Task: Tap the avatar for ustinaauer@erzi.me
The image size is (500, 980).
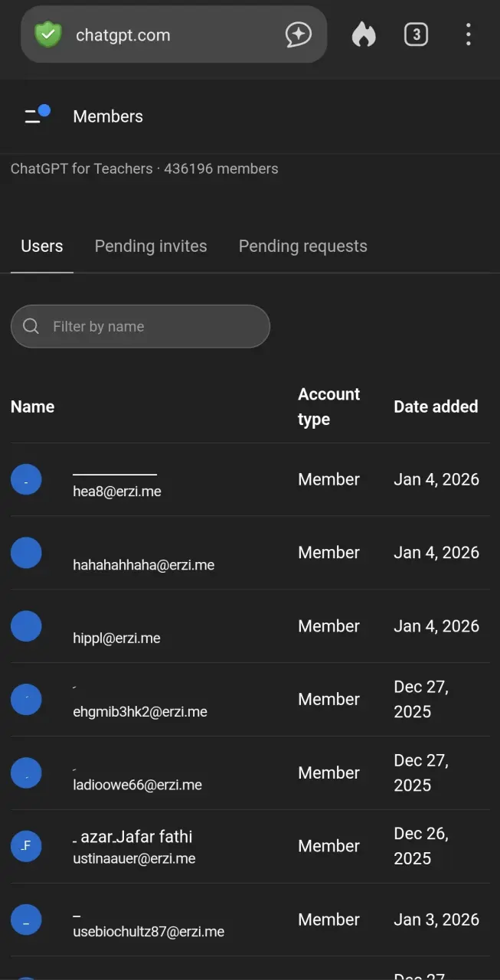Action: tap(26, 846)
